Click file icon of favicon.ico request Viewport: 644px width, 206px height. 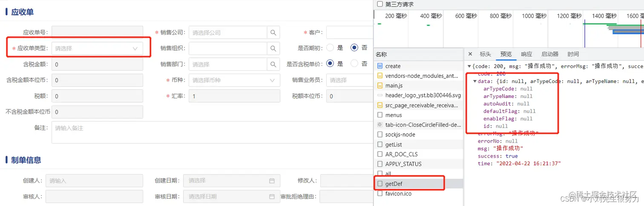point(380,194)
